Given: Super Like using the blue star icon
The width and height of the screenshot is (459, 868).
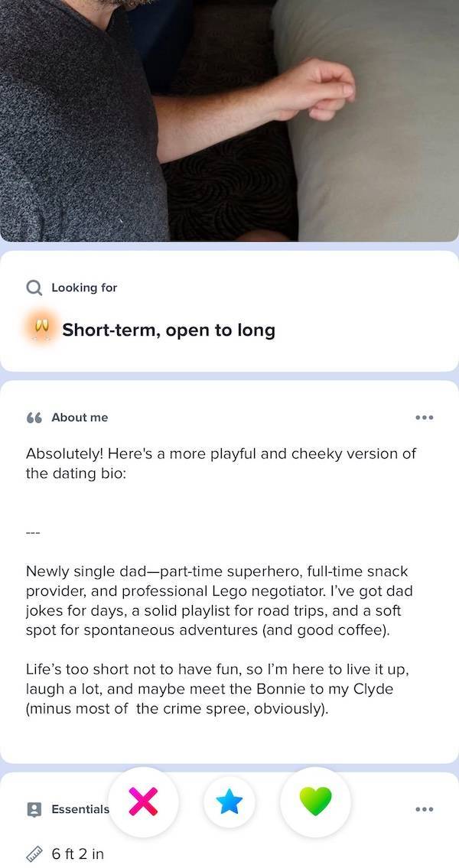Looking at the screenshot, I should click(229, 801).
